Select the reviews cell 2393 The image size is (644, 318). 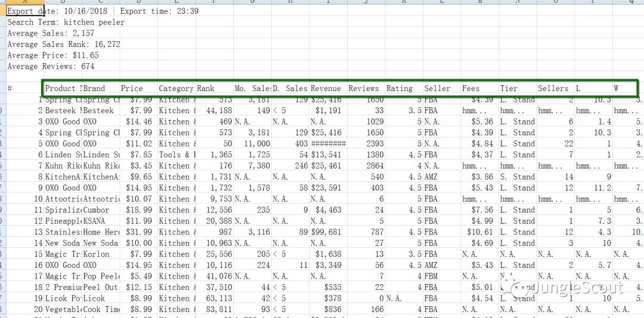(x=366, y=144)
